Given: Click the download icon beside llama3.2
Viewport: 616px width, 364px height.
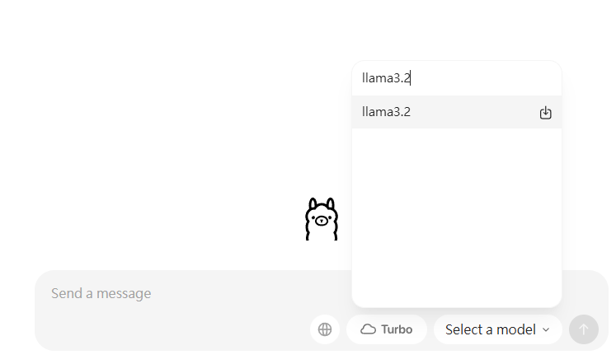Looking at the screenshot, I should (x=545, y=113).
